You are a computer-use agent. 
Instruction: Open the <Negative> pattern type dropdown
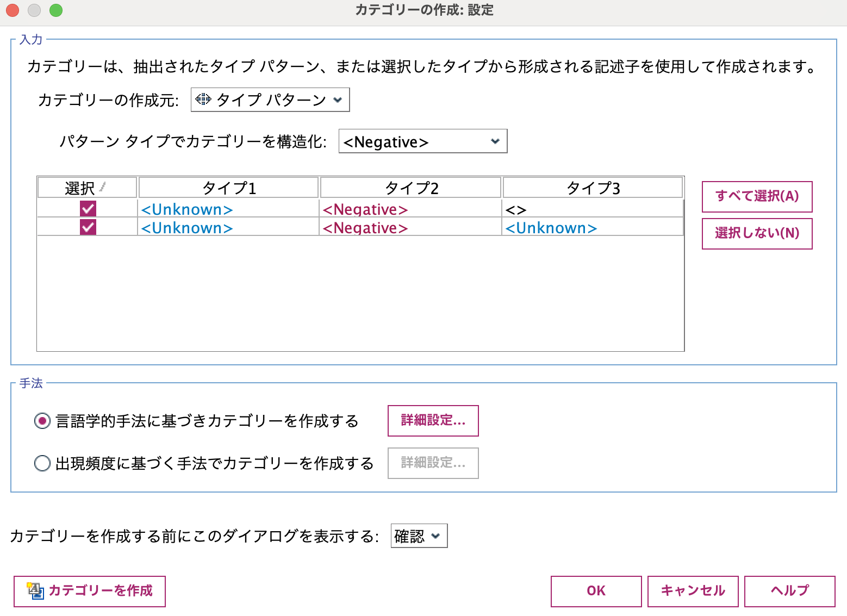423,141
